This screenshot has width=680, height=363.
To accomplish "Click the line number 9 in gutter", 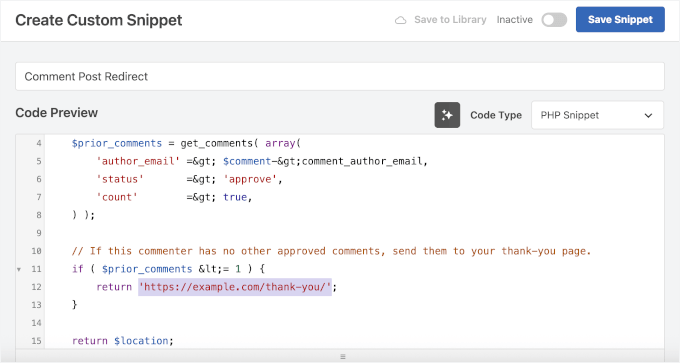I will click(39, 233).
